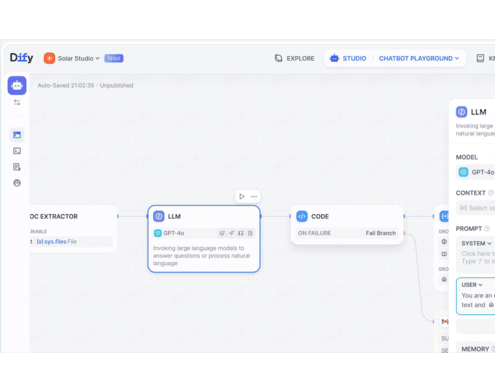Click the blue robot app icon in sidebar
This screenshot has height=392, width=495.
[x=17, y=85]
